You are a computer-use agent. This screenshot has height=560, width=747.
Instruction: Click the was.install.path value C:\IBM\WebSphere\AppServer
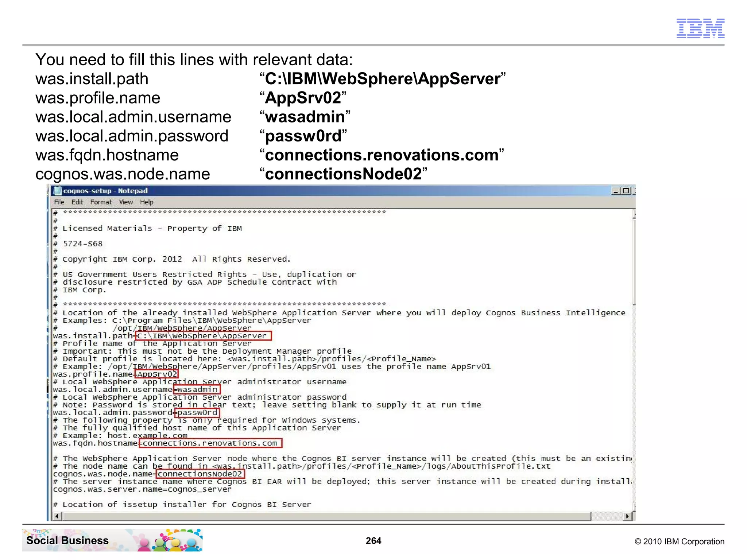203,336
